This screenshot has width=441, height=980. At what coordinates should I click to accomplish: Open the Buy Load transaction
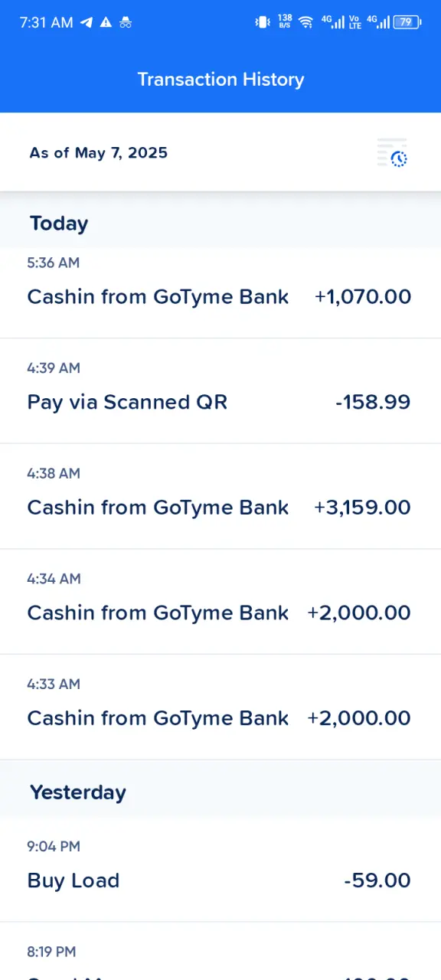[x=220, y=869]
